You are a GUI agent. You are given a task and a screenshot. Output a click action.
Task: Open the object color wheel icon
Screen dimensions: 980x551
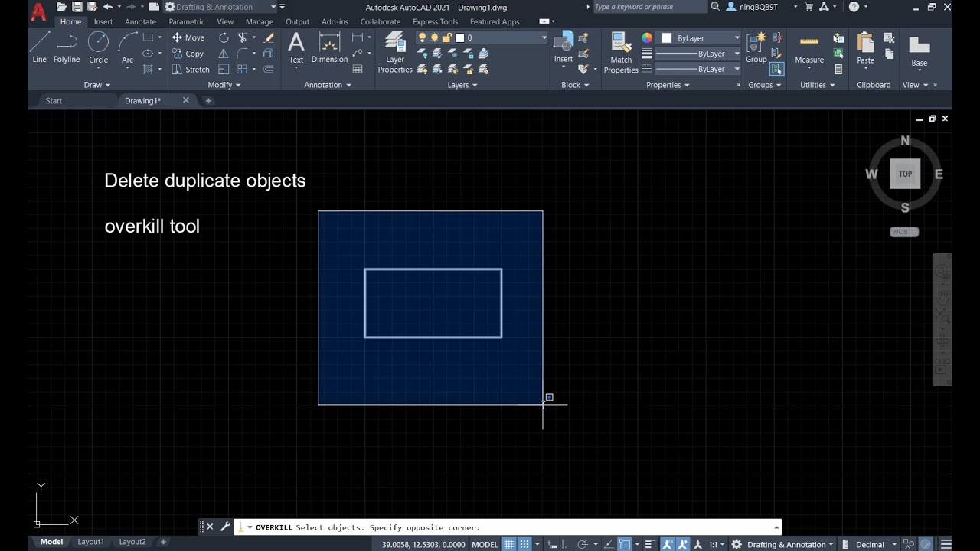point(647,37)
